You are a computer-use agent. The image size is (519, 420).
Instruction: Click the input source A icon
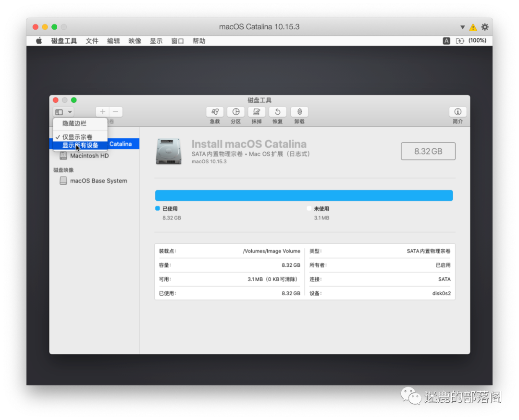tap(446, 41)
